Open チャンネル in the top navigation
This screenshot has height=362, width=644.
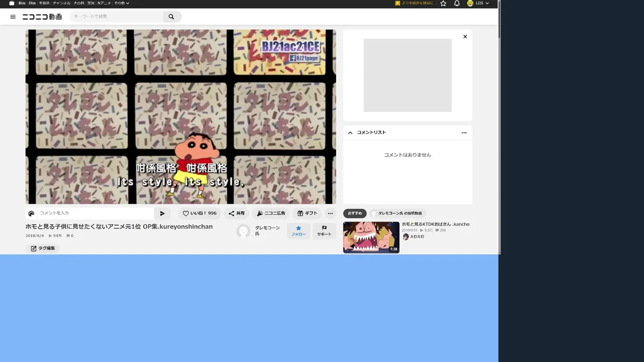coord(62,3)
